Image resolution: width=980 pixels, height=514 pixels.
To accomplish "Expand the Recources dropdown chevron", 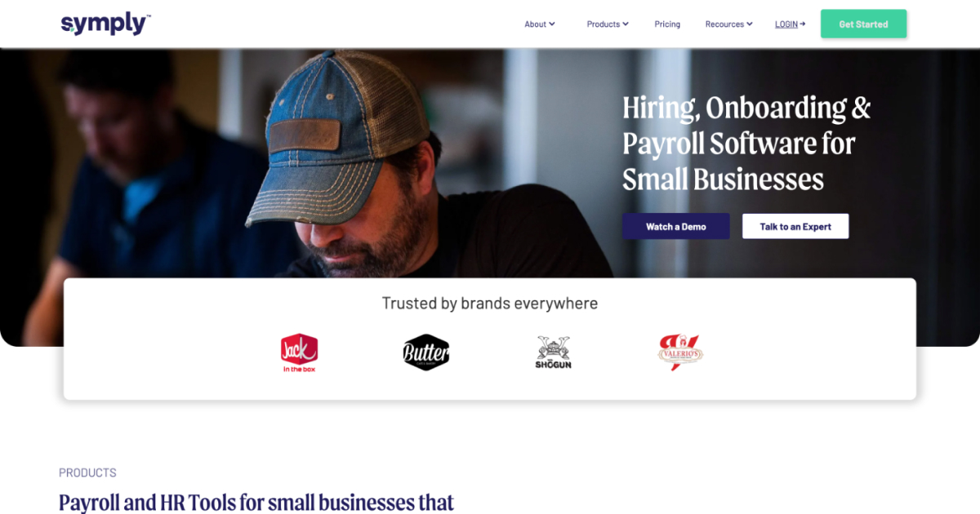I will [x=750, y=24].
